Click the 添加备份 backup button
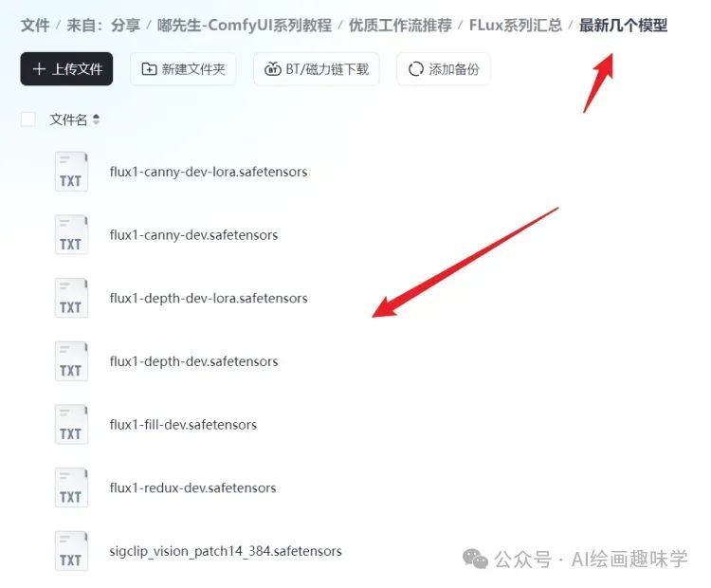Screen dimensions: 711x588 [444, 69]
